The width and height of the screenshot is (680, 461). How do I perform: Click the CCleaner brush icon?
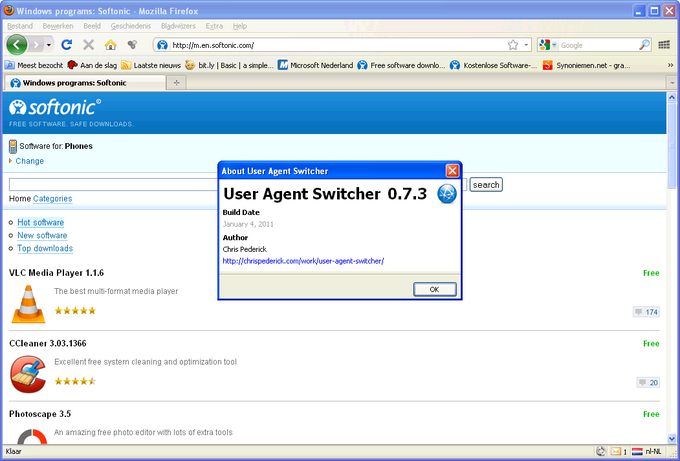28,374
